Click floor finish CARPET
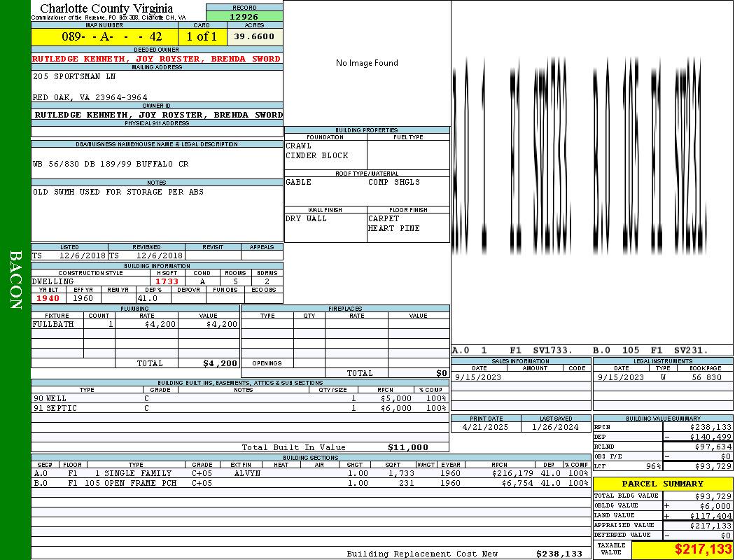Screen dimensions: 735x560 pyautogui.click(x=384, y=219)
